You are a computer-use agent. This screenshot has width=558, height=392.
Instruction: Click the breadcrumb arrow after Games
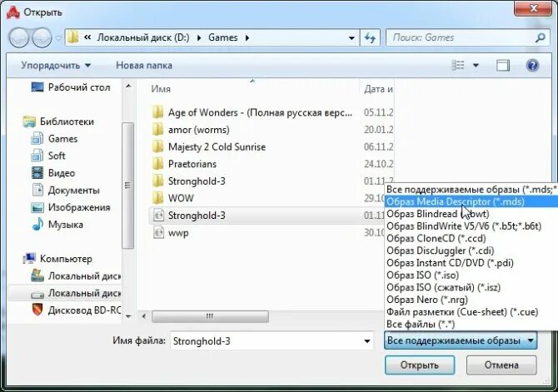click(x=247, y=37)
